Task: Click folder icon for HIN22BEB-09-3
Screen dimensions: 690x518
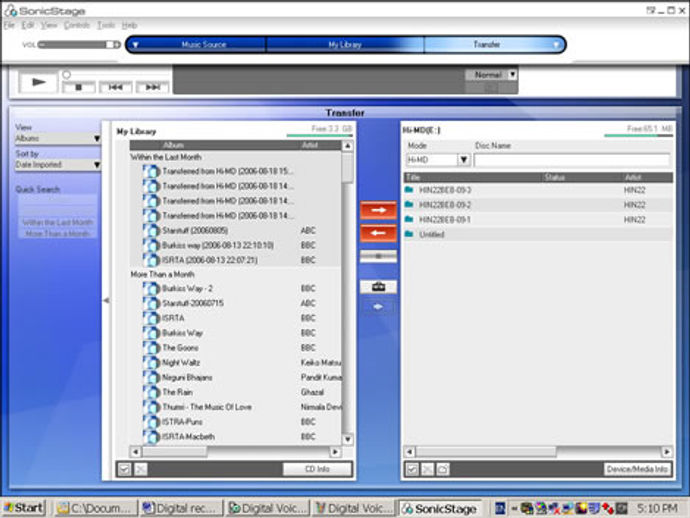Action: click(x=409, y=190)
